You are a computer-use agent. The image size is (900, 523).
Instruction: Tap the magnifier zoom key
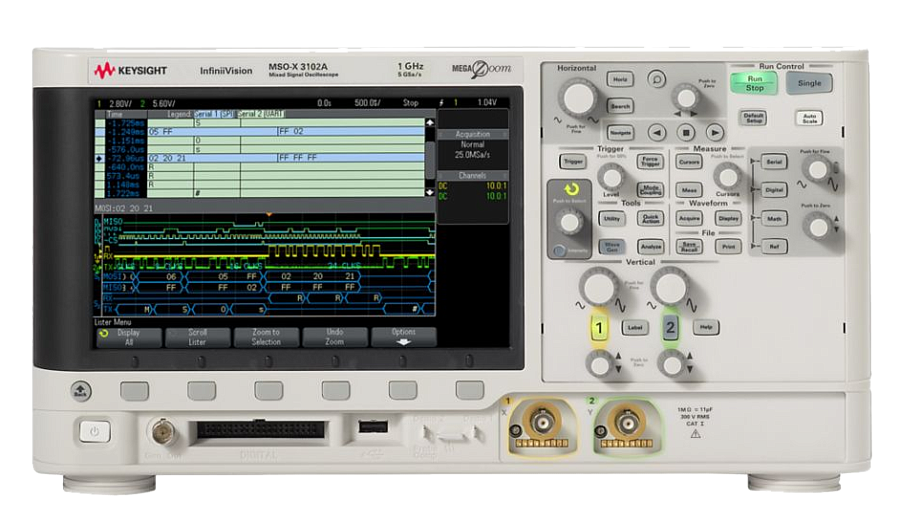pyautogui.click(x=656, y=79)
